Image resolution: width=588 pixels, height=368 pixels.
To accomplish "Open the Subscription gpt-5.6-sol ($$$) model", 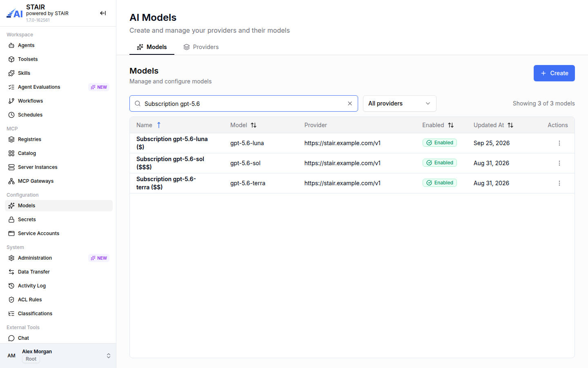I will coord(170,163).
